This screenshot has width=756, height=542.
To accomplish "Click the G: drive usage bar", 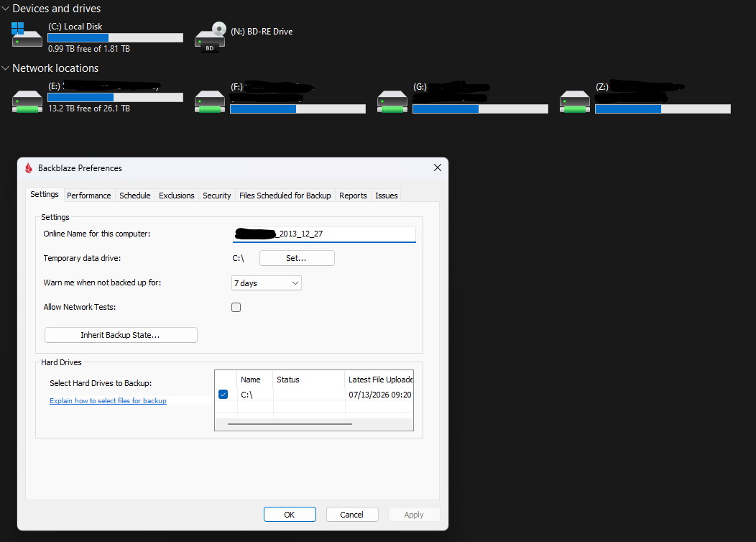I will coord(480,109).
